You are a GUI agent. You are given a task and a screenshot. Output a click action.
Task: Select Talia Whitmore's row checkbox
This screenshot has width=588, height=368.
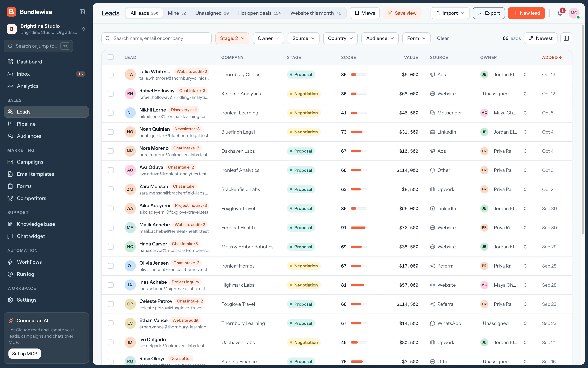pyautogui.click(x=111, y=75)
